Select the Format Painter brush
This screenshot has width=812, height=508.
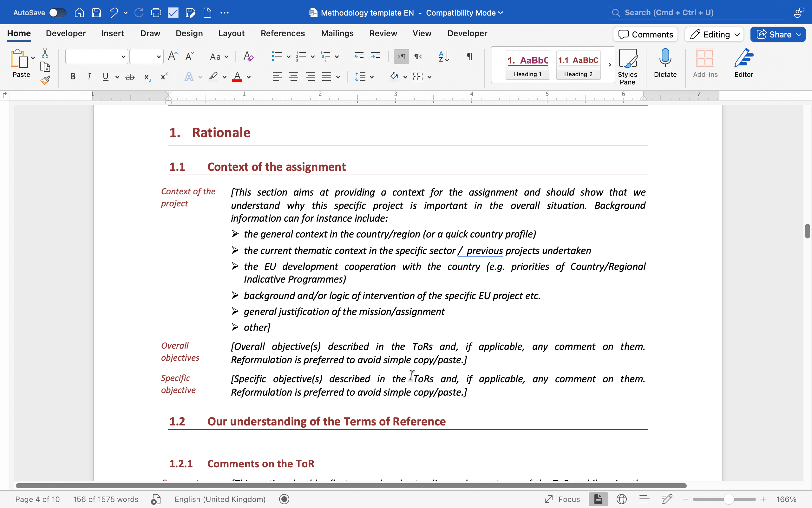[45, 80]
